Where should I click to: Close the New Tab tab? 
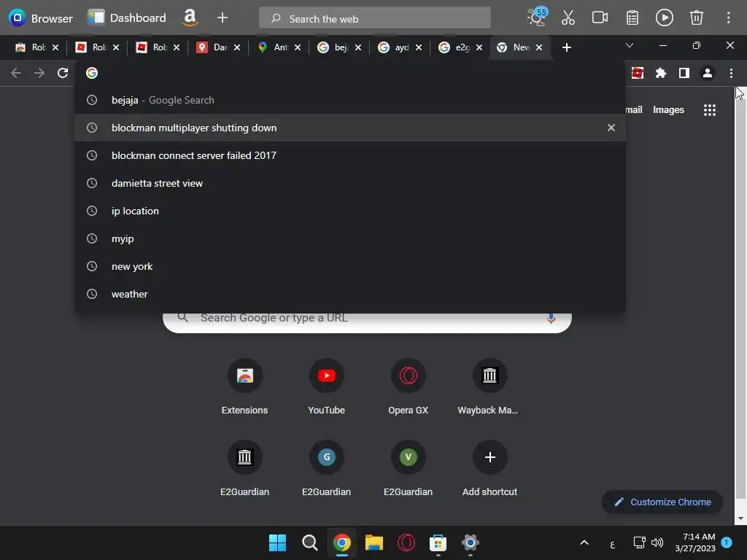(x=539, y=47)
